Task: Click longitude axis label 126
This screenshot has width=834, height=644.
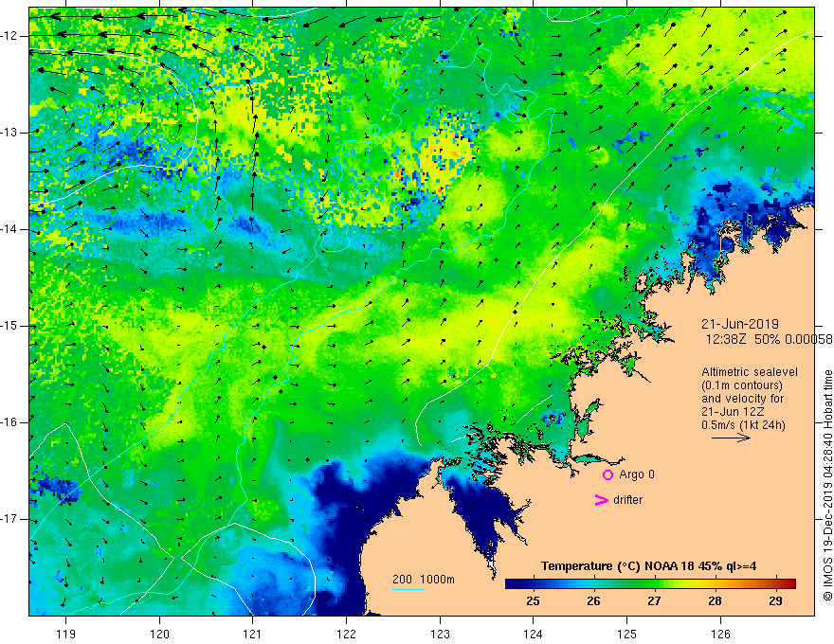Action: tap(720, 634)
